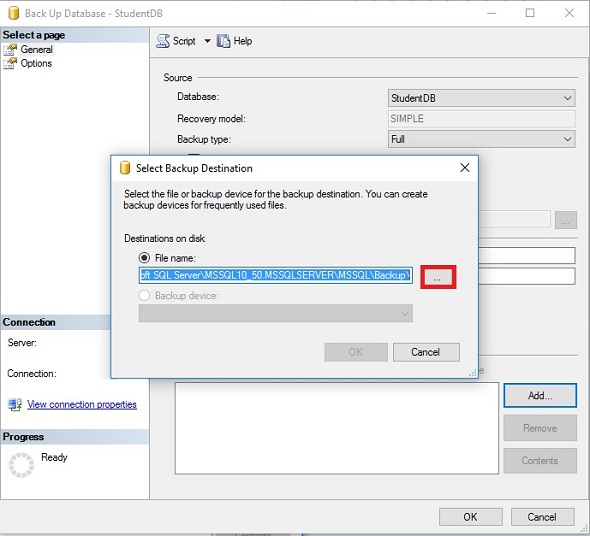This screenshot has width=590, height=536.
Task: Click the General page icon
Action: (x=10, y=49)
